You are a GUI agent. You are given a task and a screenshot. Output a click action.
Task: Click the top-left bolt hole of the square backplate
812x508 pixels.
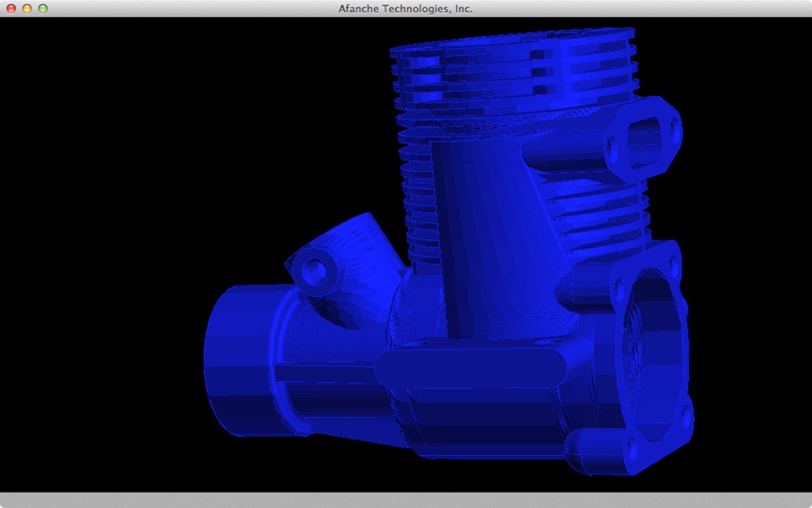pos(619,286)
